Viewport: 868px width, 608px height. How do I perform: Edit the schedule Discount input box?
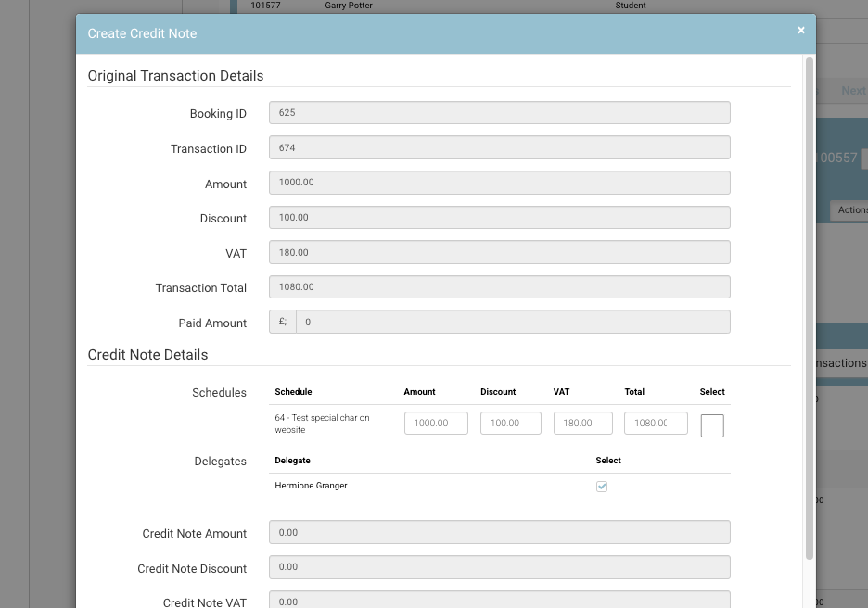(510, 424)
